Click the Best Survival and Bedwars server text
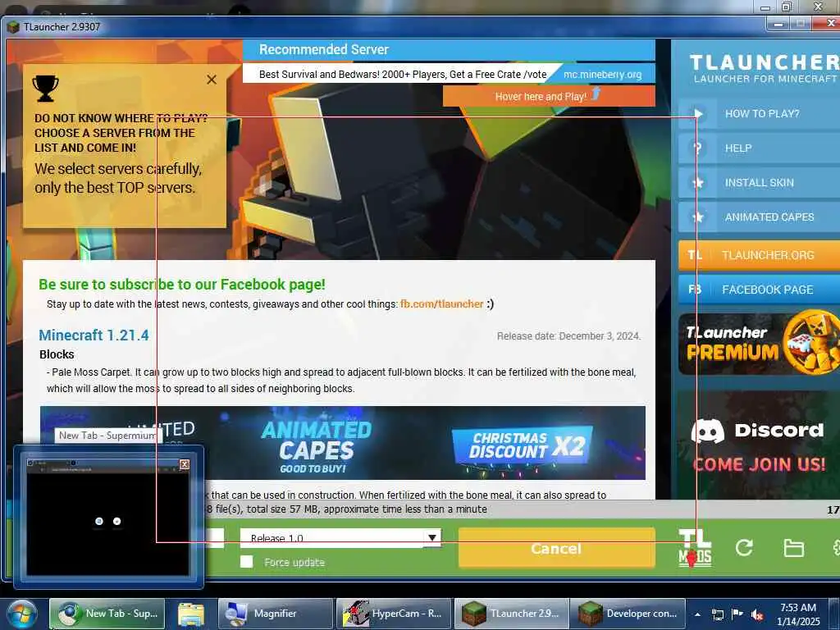 point(403,75)
